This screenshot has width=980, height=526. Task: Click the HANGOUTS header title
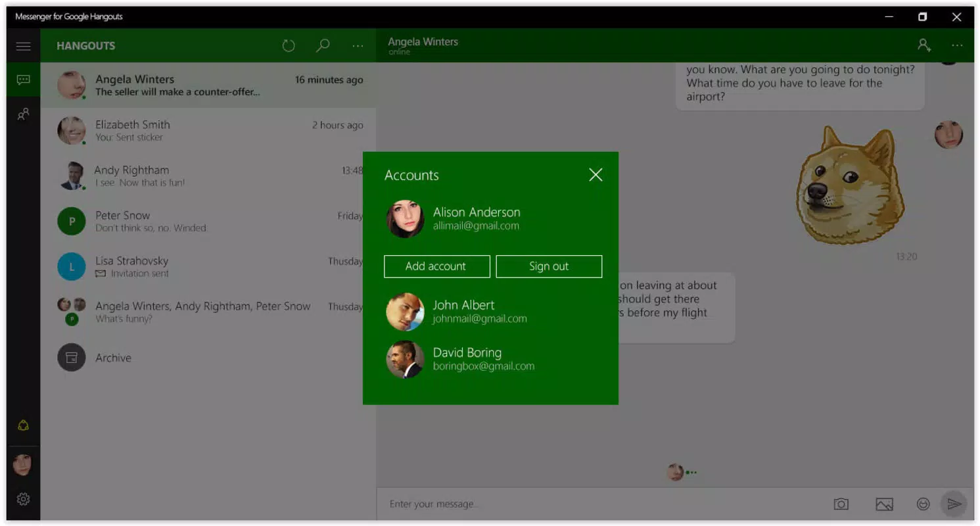tap(86, 46)
